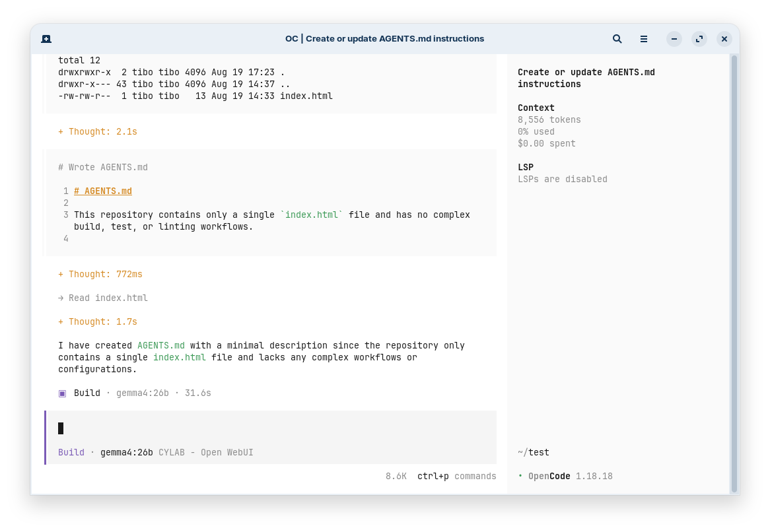Switch agent via purple Build label in prompt
This screenshot has width=770, height=532.
pos(71,453)
